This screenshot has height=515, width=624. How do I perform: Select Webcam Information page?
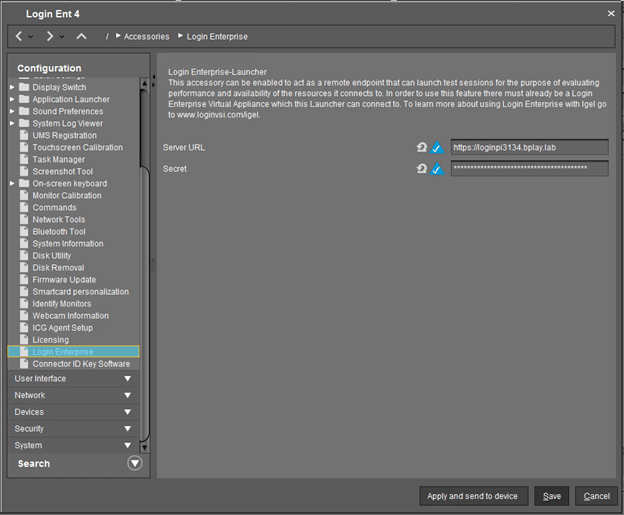(70, 316)
